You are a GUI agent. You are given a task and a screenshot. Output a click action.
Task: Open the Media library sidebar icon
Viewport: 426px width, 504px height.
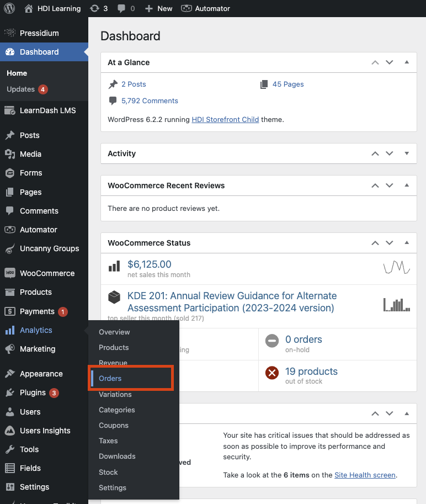10,154
